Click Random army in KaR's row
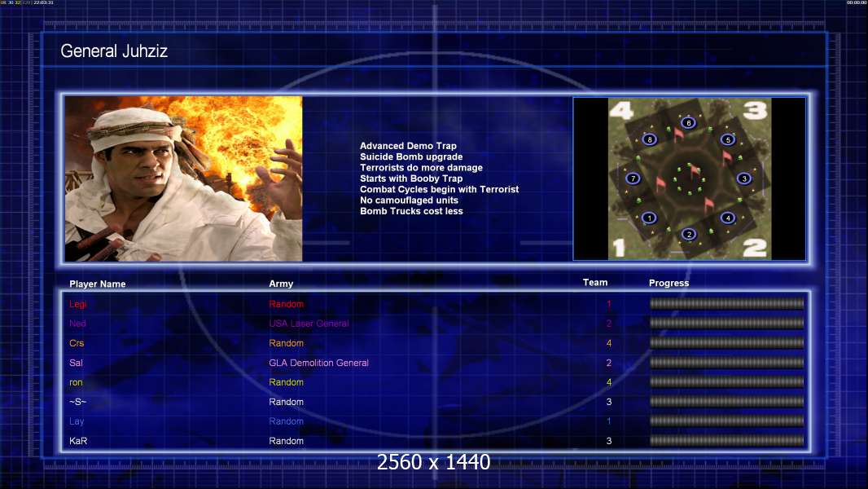Viewport: 868px width, 489px height. coord(286,441)
